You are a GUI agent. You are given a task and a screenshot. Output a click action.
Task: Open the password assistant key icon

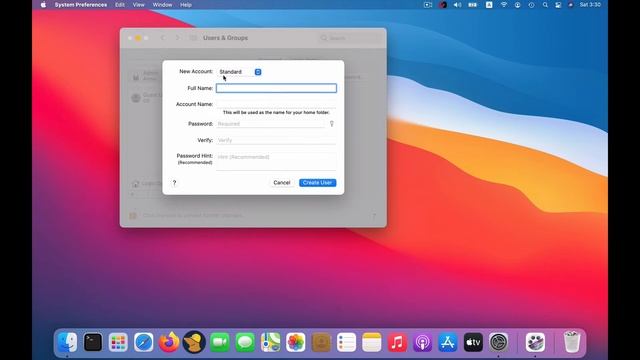pos(331,124)
